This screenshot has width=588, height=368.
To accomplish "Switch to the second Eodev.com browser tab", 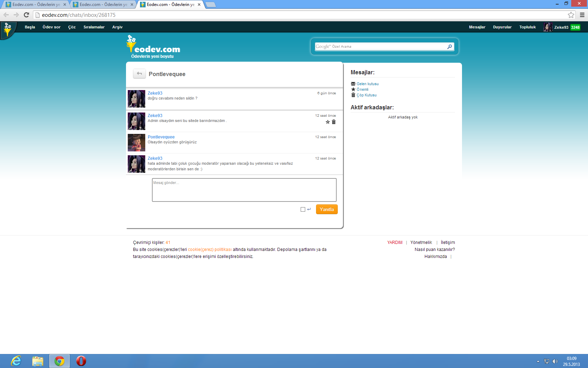I will pyautogui.click(x=102, y=5).
